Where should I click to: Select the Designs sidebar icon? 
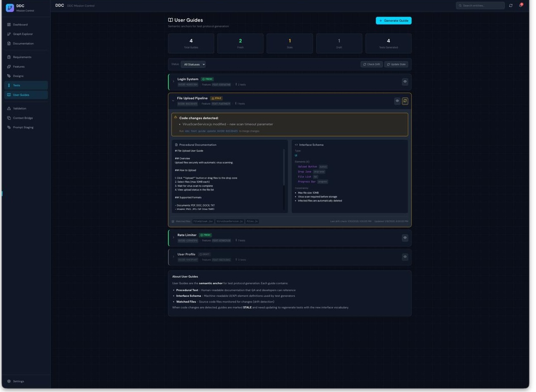8,76
